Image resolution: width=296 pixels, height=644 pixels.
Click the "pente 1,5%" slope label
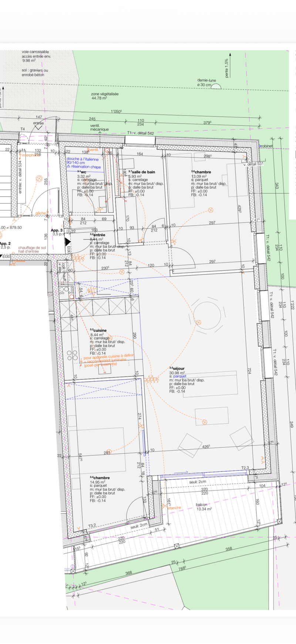(x=226, y=68)
